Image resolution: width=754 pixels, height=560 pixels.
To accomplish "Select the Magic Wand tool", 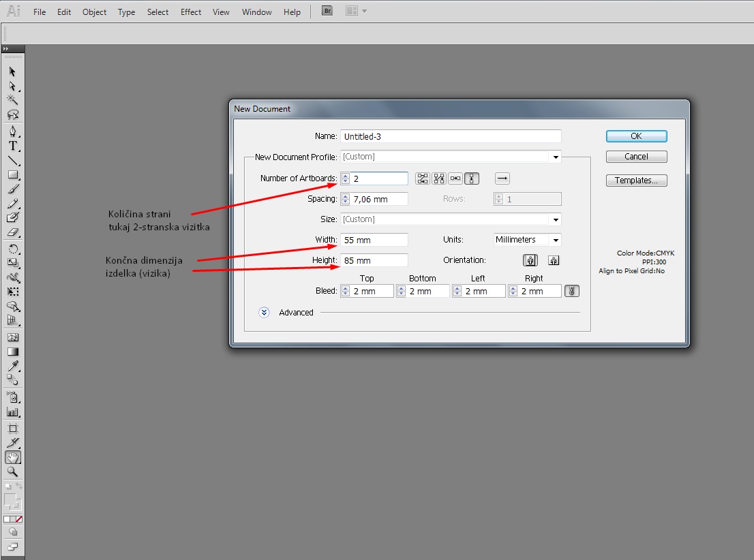I will pos(12,100).
